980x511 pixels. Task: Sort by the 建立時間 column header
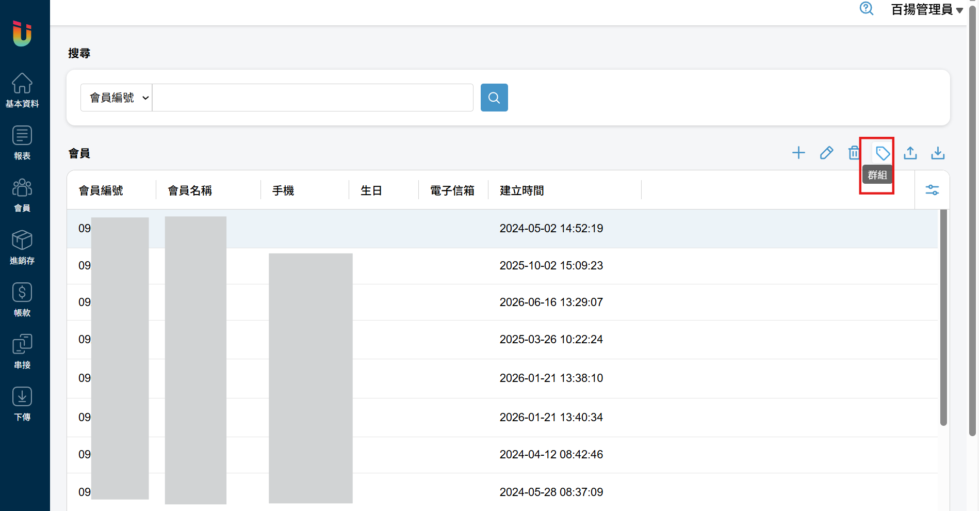pyautogui.click(x=521, y=190)
